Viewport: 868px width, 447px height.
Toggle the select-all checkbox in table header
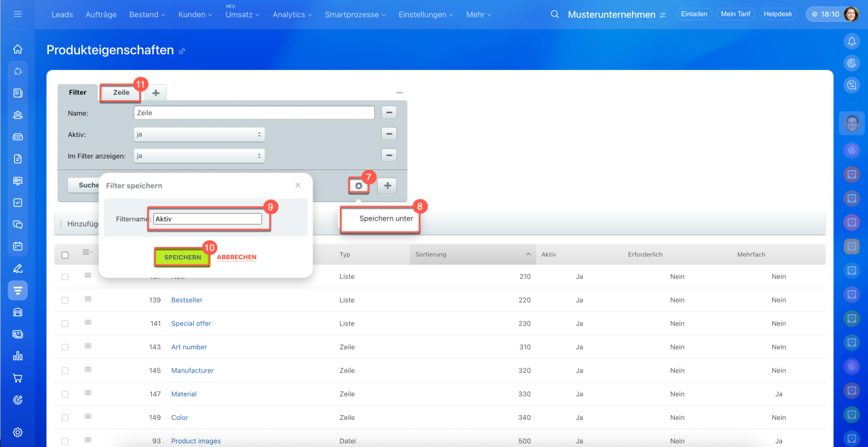[x=65, y=255]
